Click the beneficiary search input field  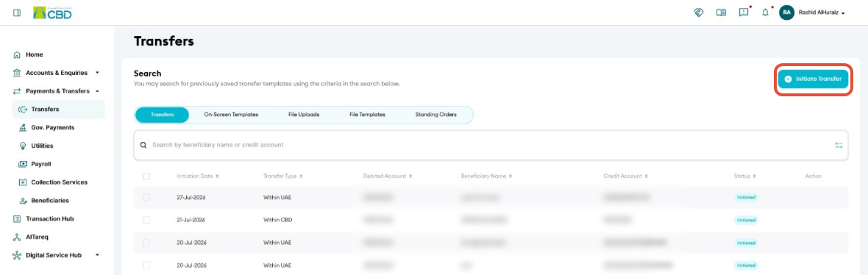coord(491,145)
